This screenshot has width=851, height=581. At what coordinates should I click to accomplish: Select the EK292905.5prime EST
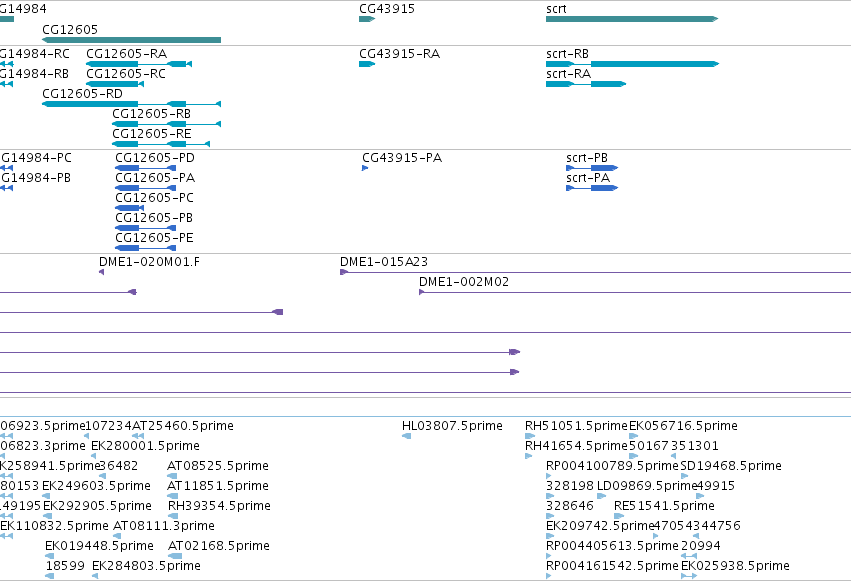pyautogui.click(x=47, y=516)
